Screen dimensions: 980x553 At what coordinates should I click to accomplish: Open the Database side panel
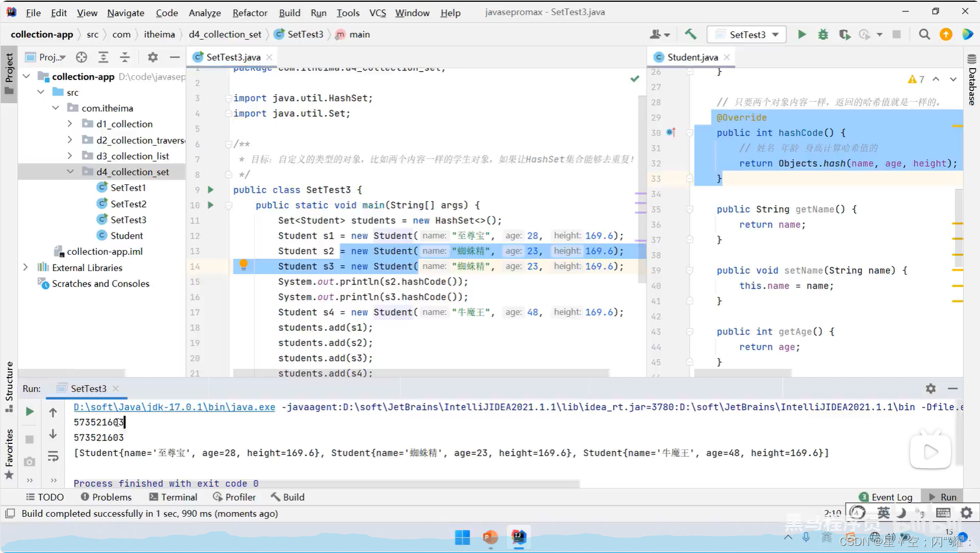coord(972,80)
